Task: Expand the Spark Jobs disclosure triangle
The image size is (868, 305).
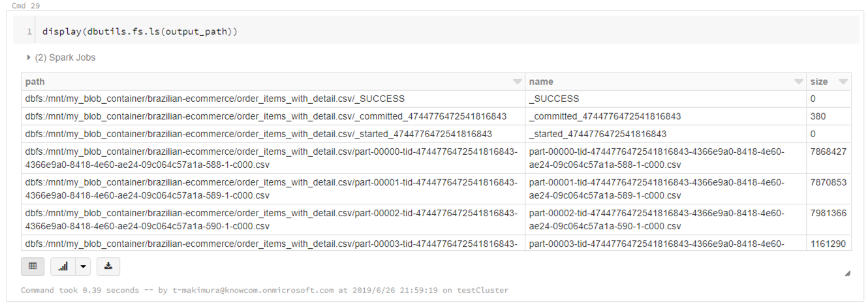Action: (29, 57)
